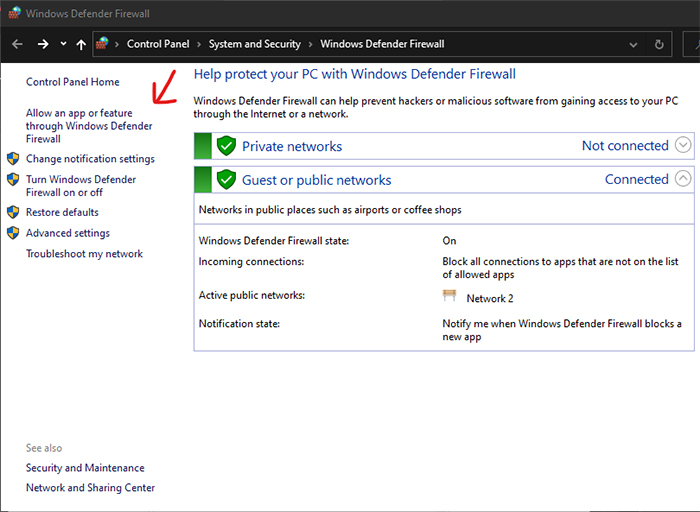Open Control Panel Home
The width and height of the screenshot is (700, 512).
[x=73, y=82]
